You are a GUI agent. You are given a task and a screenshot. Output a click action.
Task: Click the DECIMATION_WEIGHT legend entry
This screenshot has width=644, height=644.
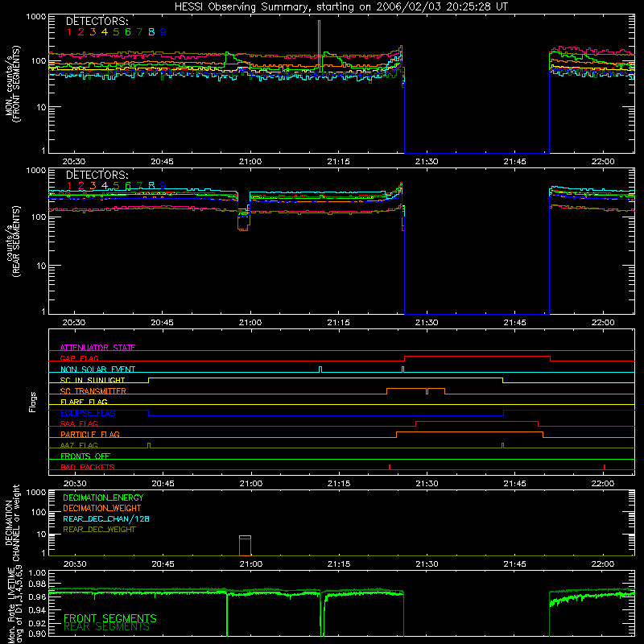point(102,508)
